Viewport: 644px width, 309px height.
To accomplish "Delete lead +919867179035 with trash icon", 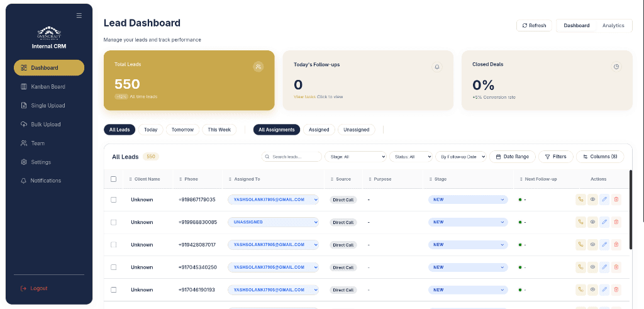I will (x=616, y=199).
